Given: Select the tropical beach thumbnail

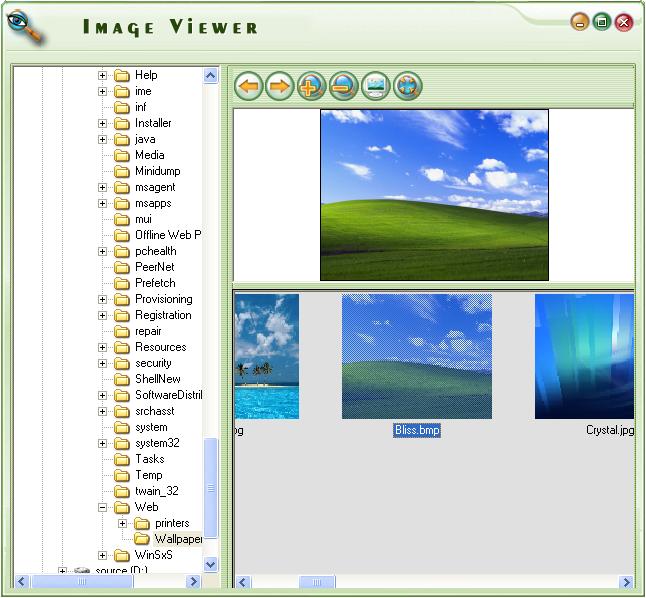Looking at the screenshot, I should pos(267,356).
